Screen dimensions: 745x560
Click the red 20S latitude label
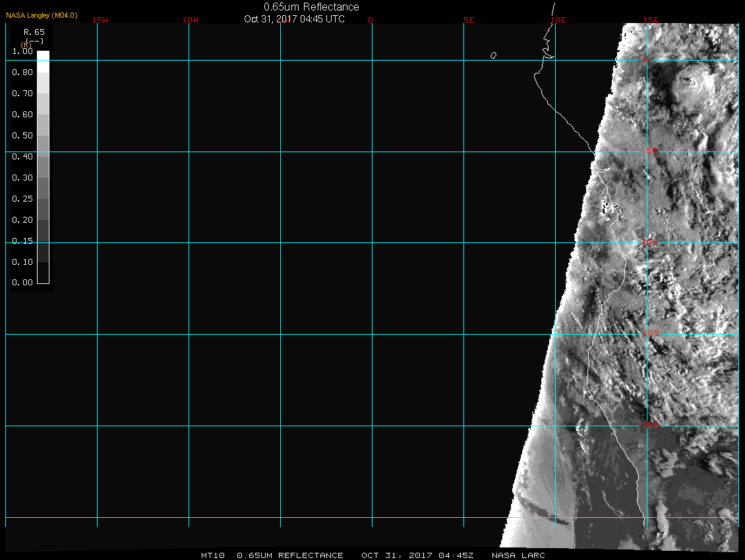(x=650, y=426)
